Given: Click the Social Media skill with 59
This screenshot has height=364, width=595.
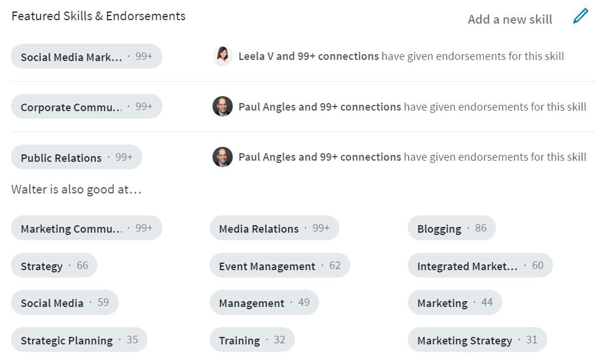Looking at the screenshot, I should 64,303.
